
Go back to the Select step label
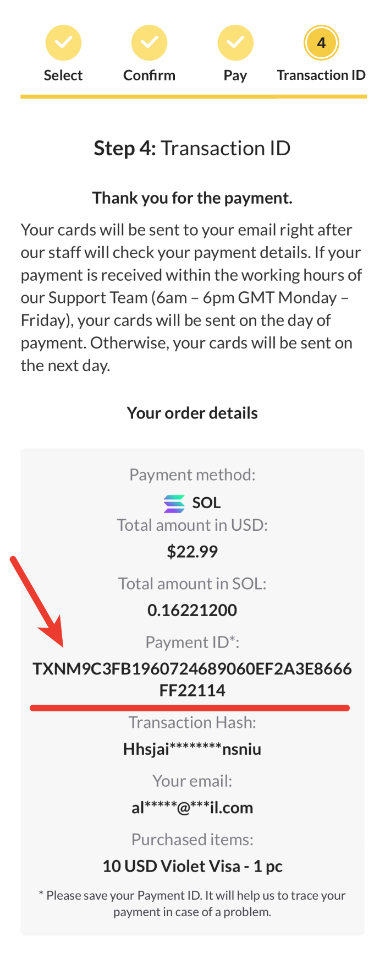[63, 75]
